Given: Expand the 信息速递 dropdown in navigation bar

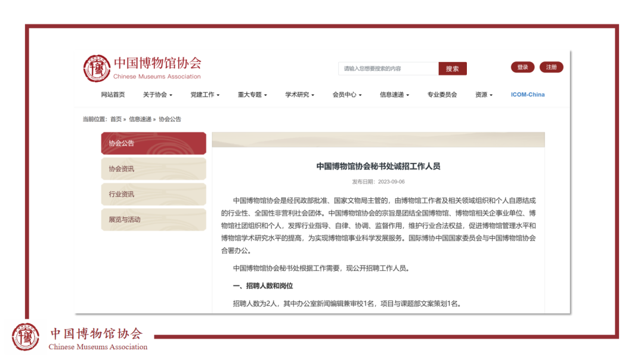Looking at the screenshot, I should (x=394, y=94).
